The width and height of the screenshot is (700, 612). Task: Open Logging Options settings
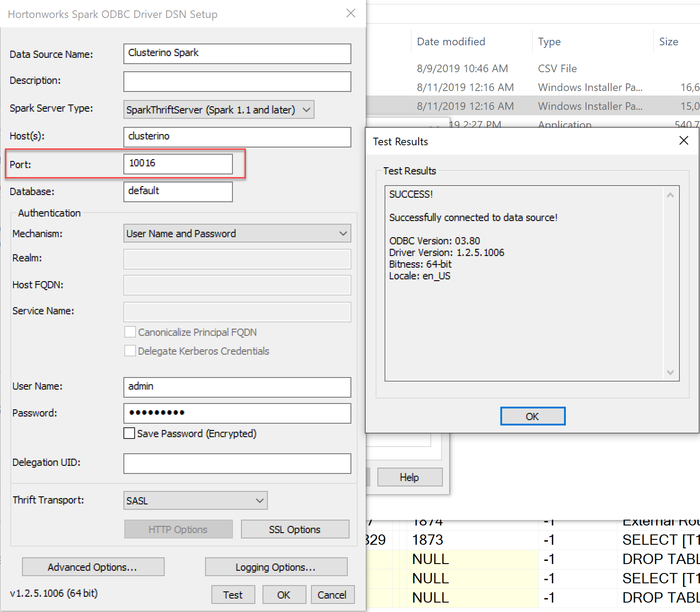[276, 567]
